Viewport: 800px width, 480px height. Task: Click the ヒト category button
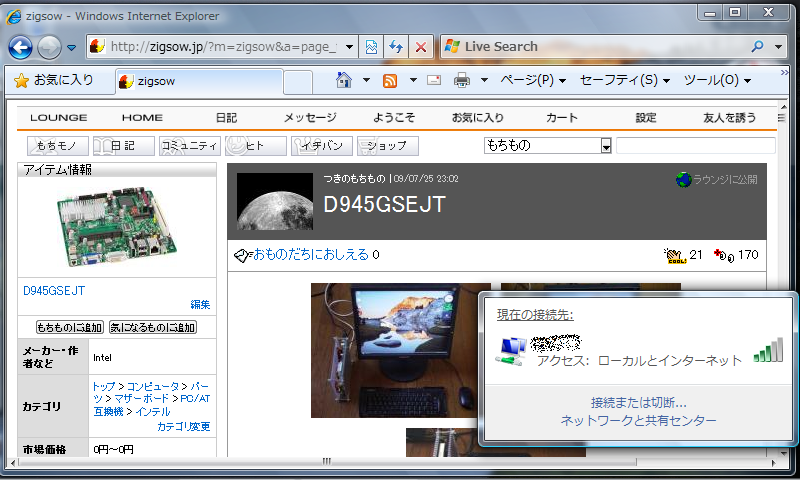[256, 146]
